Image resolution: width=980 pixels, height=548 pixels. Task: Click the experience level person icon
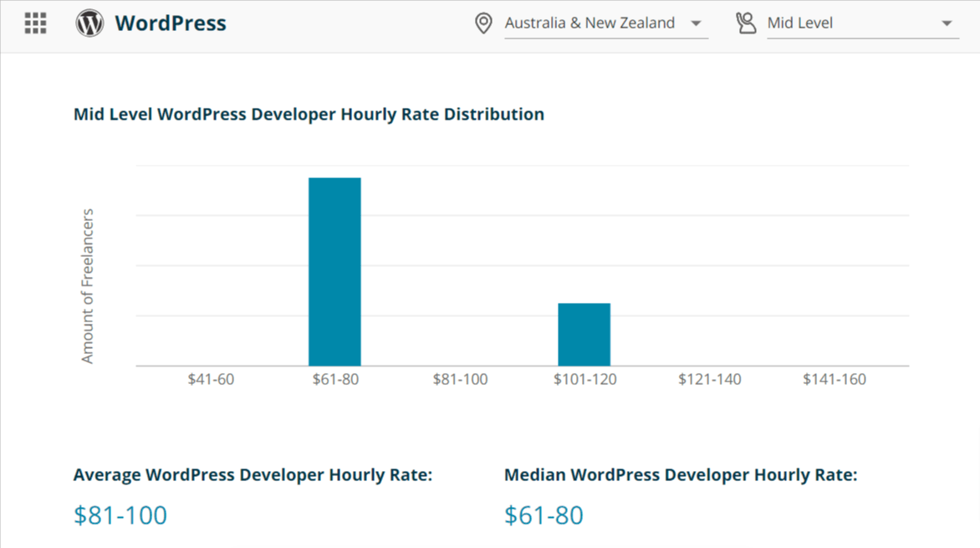[745, 23]
